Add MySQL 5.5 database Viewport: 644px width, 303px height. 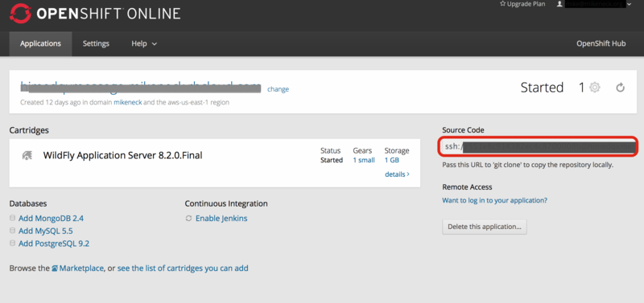pos(46,231)
